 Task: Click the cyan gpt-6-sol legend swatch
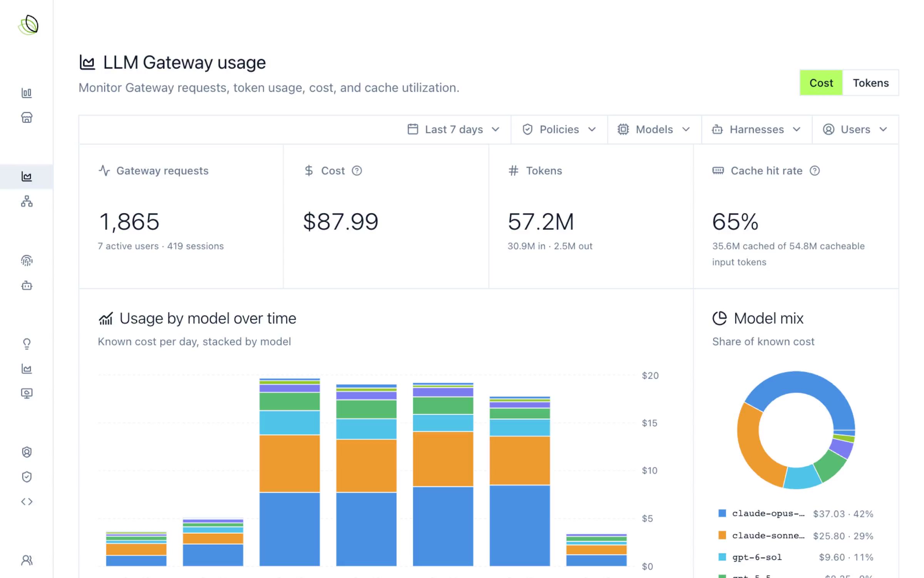point(722,557)
